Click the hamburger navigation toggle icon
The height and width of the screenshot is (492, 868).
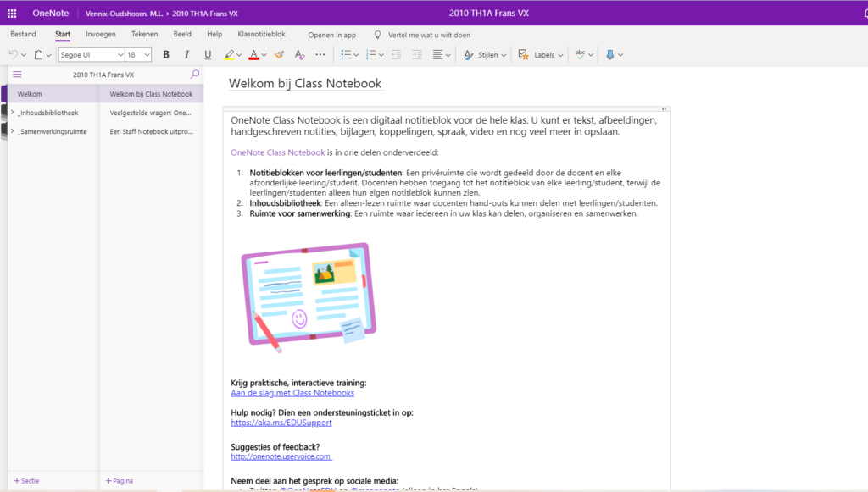coord(17,75)
